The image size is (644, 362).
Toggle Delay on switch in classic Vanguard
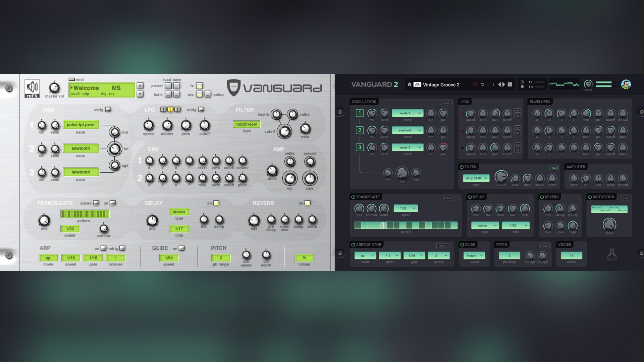tap(216, 203)
